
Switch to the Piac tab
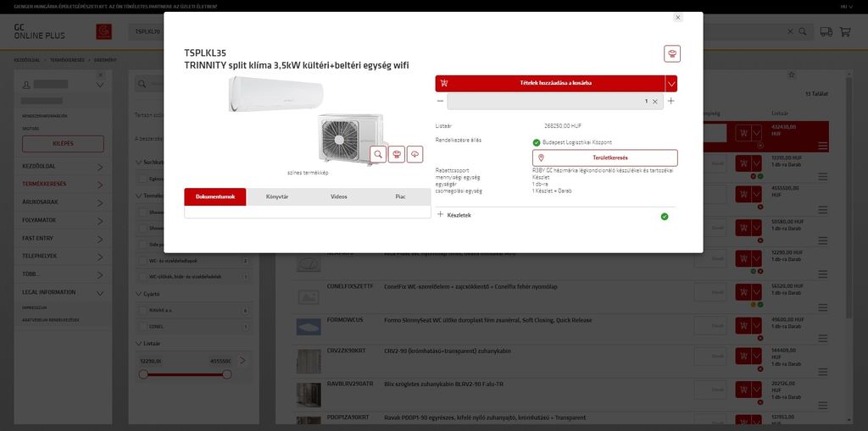(400, 197)
